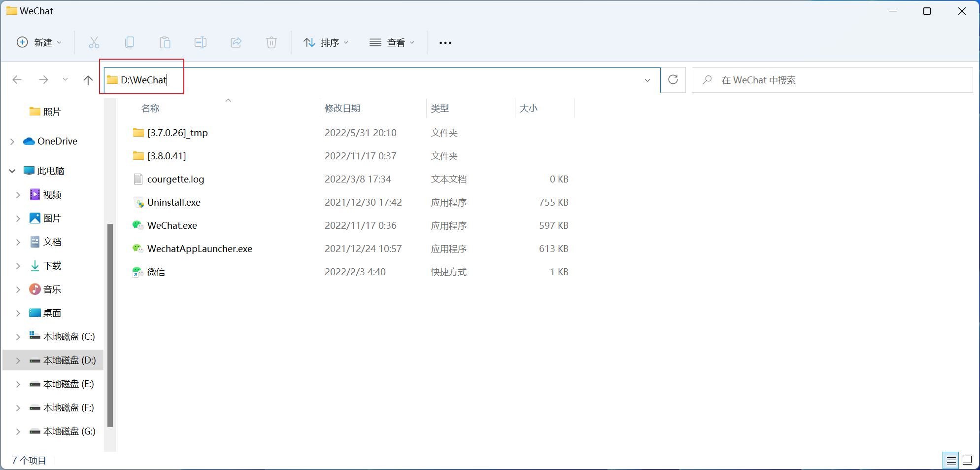Open the three-dot more options menu
This screenshot has width=980, height=470.
coord(445,43)
